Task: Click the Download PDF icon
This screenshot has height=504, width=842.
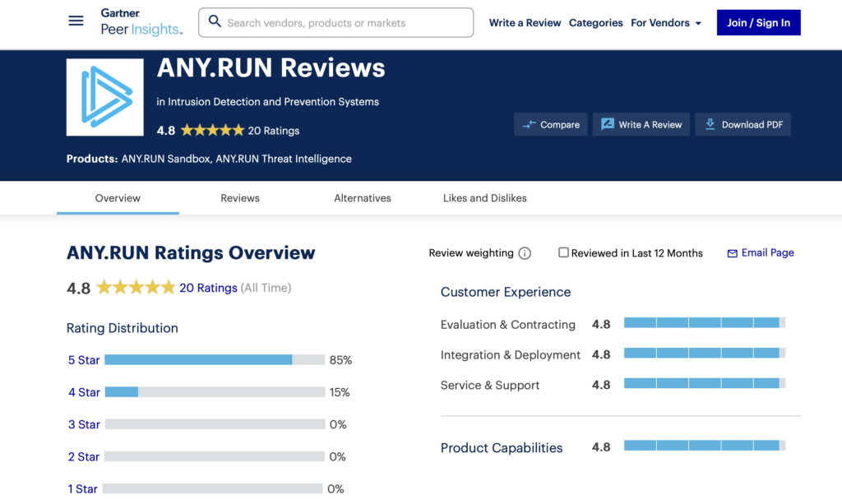Action: click(710, 125)
